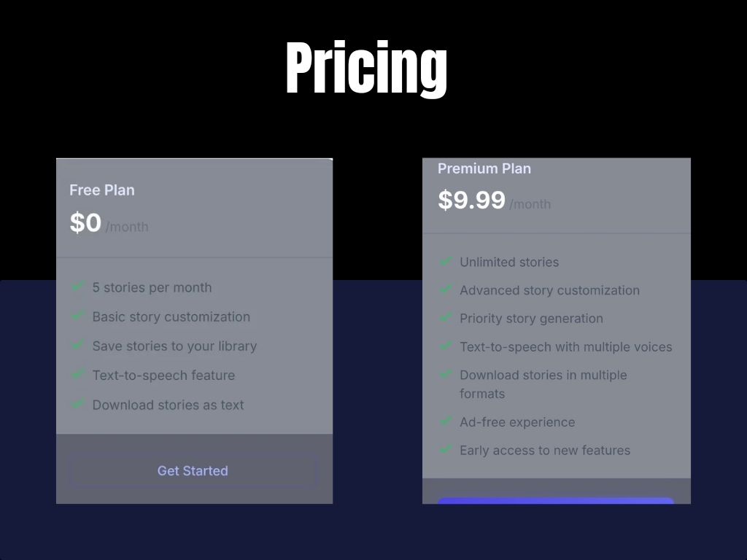747x560 pixels.
Task: Click checkmark beside Download stories as text
Action: [78, 403]
